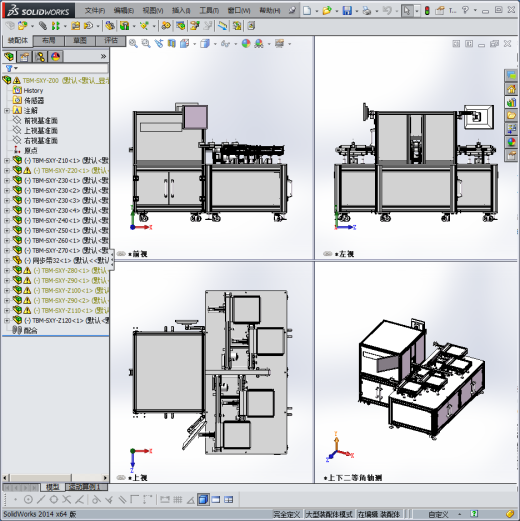
Task: Toggle the two view horizontal viewport icon
Action: point(216,499)
